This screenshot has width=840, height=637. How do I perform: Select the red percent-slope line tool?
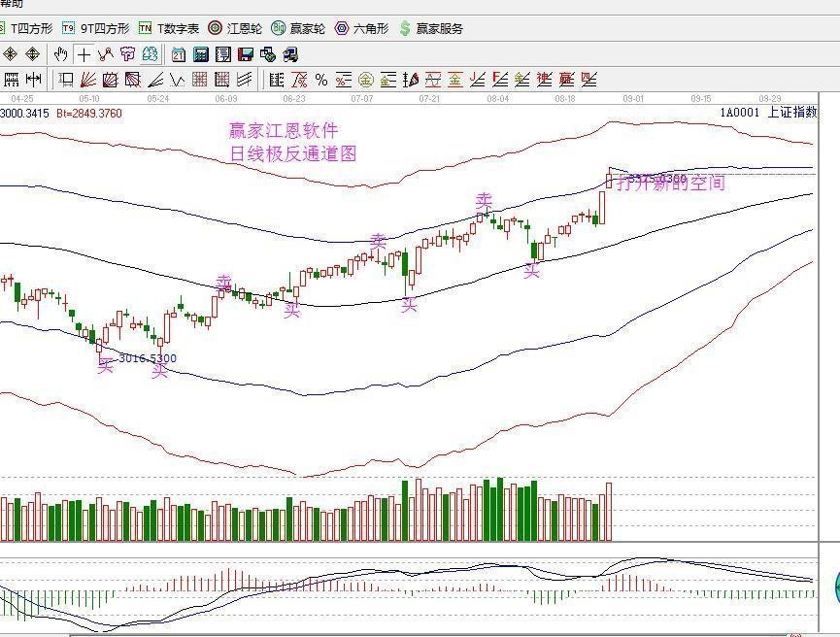[x=299, y=81]
